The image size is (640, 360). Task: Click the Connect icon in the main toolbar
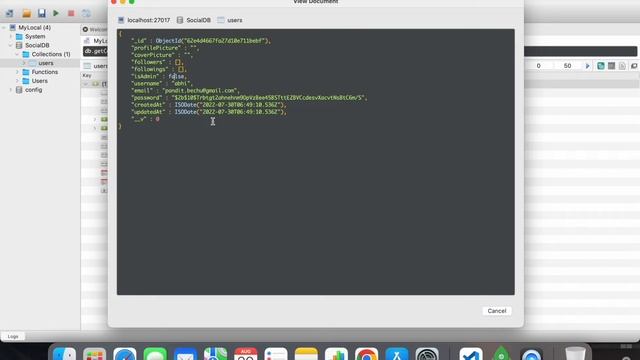point(9,13)
